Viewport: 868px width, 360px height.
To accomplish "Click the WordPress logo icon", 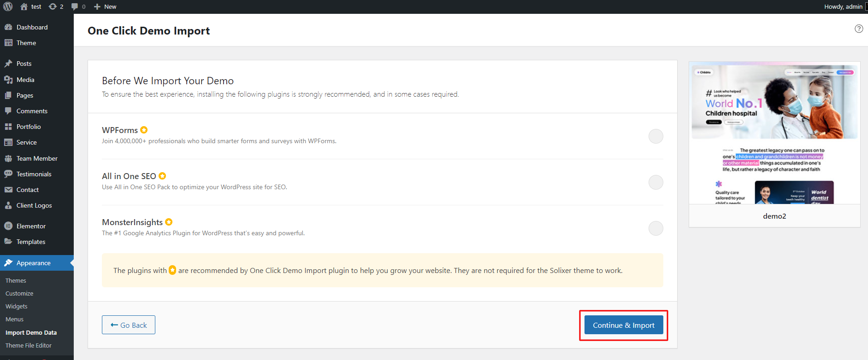I will pyautogui.click(x=8, y=6).
